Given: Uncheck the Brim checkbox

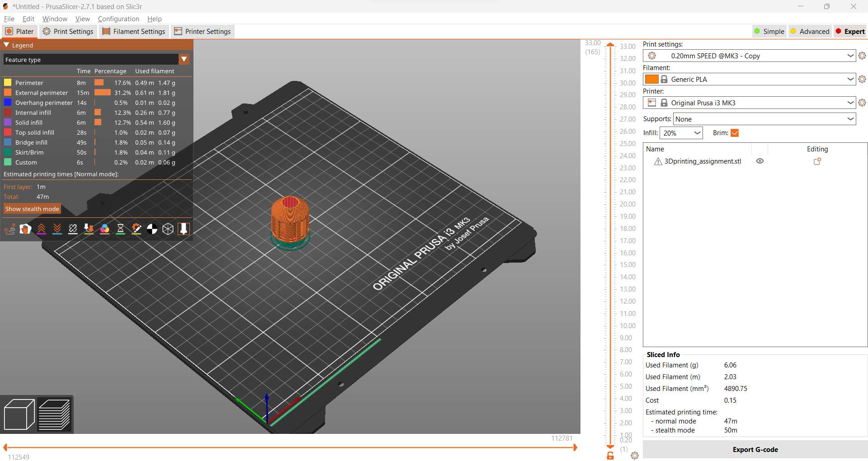Looking at the screenshot, I should point(735,133).
